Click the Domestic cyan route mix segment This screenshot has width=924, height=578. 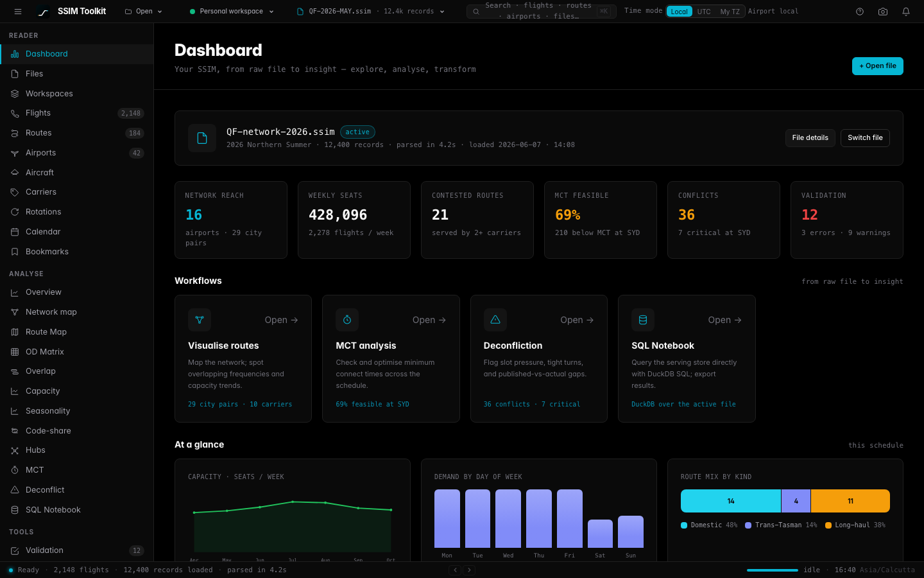tap(731, 501)
